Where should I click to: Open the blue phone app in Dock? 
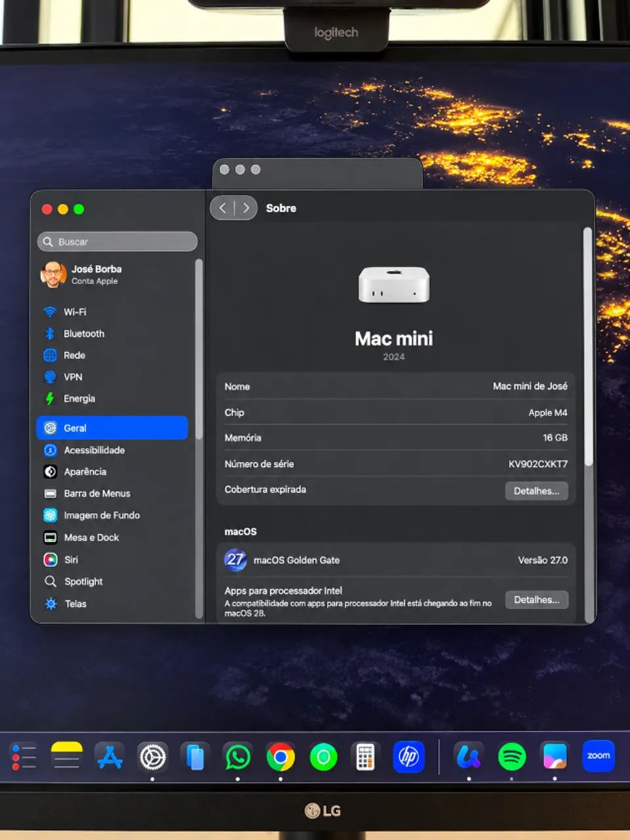(x=195, y=757)
